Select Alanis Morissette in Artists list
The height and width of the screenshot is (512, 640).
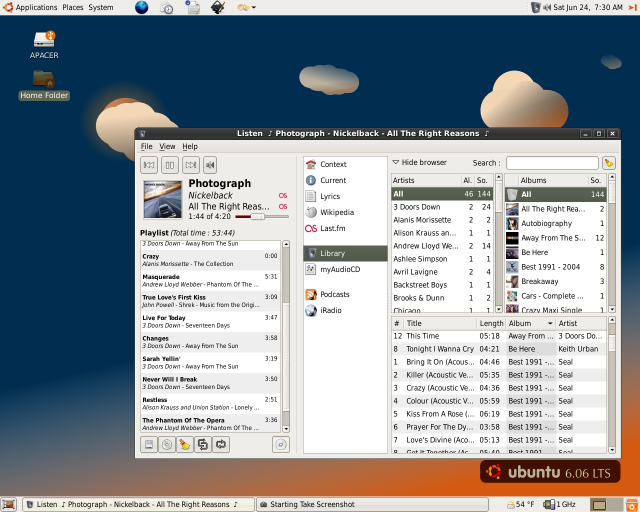[442, 220]
